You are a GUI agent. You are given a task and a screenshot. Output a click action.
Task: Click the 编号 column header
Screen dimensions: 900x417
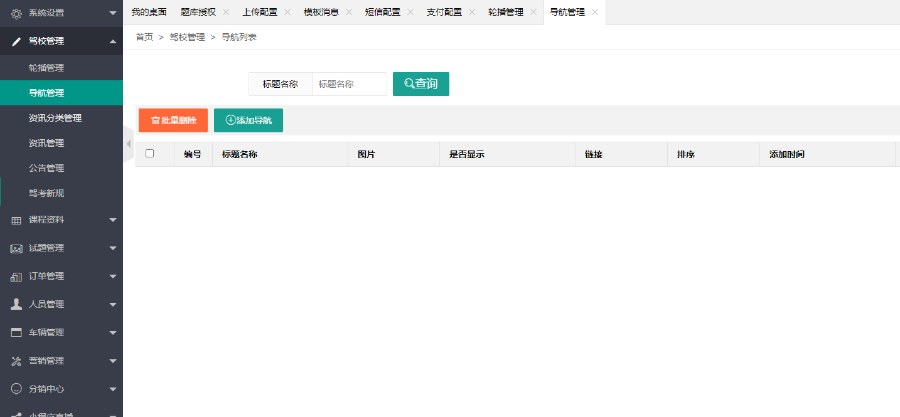click(x=193, y=154)
